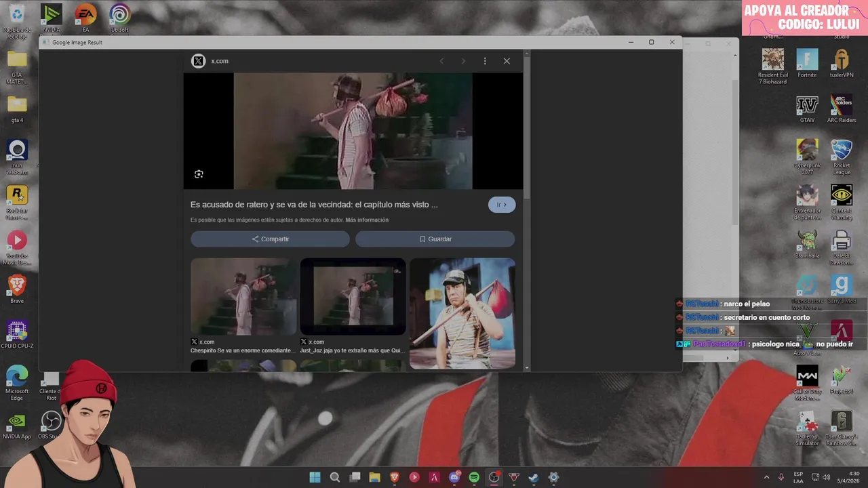
Task: Open the Brawlhalla desktop icon
Action: tap(807, 245)
